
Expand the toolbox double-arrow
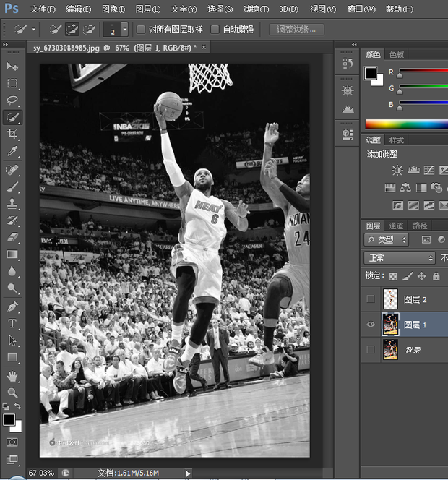point(5,44)
